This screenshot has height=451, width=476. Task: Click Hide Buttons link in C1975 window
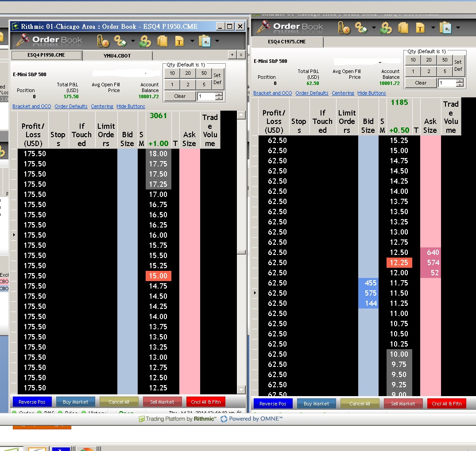pos(372,93)
